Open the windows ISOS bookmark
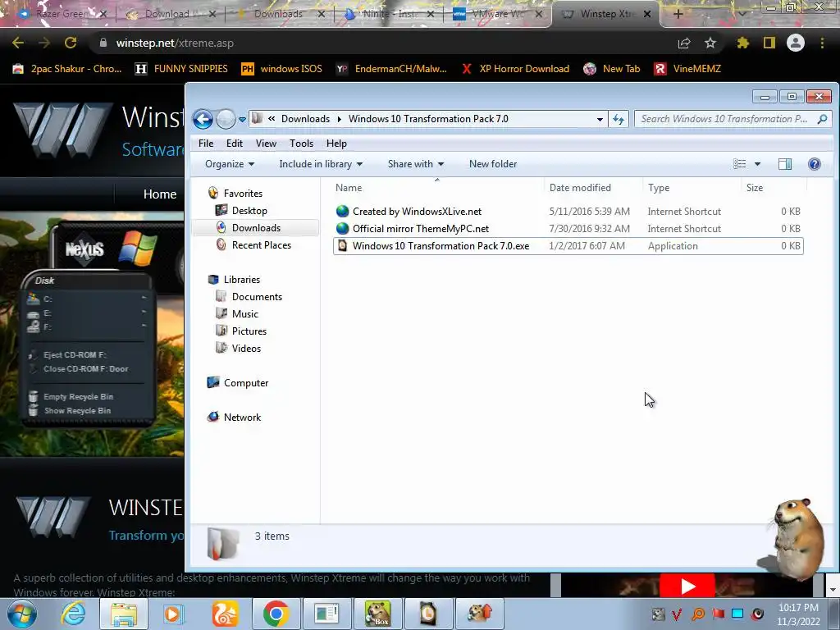 click(282, 69)
